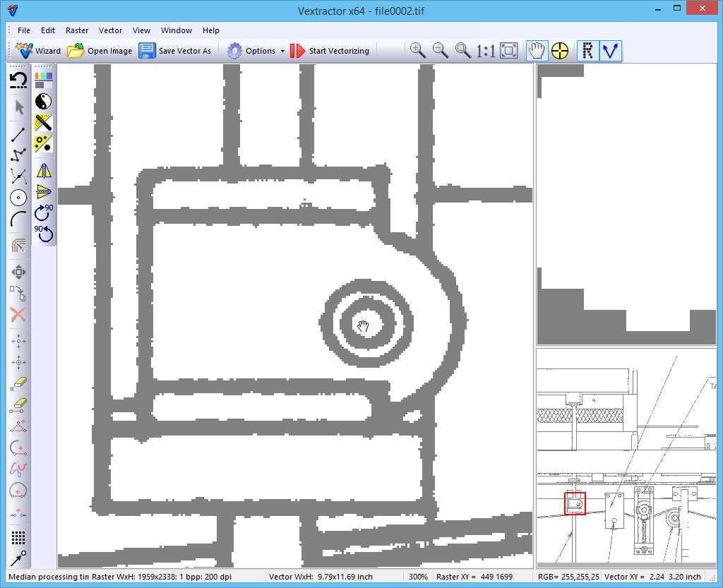Click the undo arrow icon
The image size is (723, 588).
[18, 80]
